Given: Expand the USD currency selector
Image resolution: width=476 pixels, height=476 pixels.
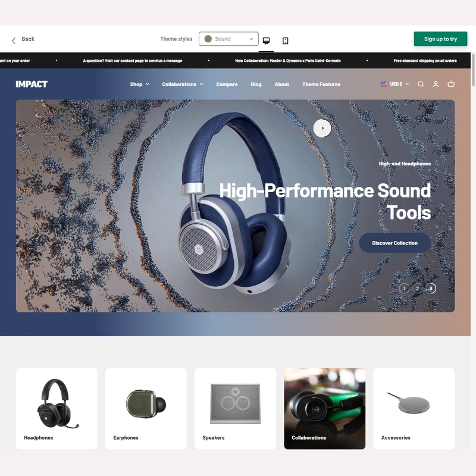Looking at the screenshot, I should 395,84.
